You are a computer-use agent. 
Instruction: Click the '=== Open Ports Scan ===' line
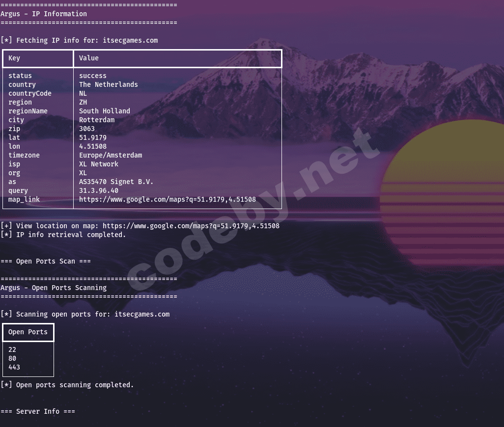[x=46, y=261]
